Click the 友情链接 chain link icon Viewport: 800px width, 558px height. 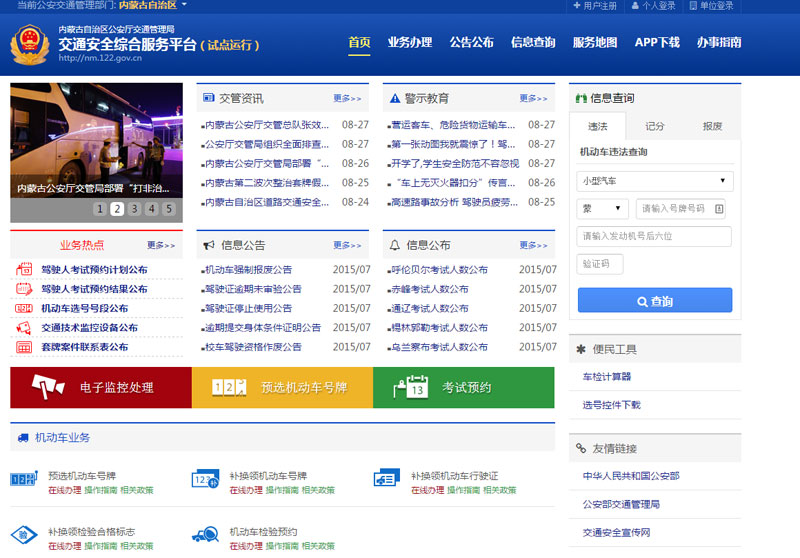click(x=581, y=448)
